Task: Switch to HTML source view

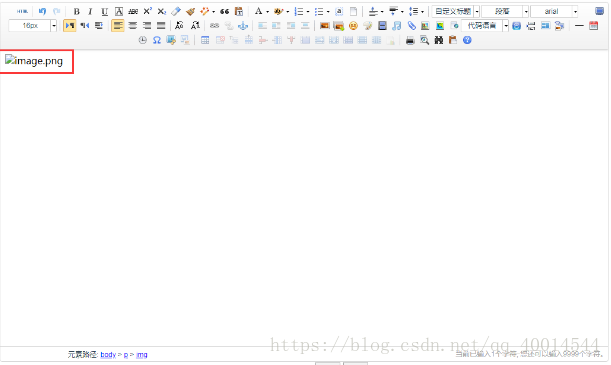Action: click(22, 11)
